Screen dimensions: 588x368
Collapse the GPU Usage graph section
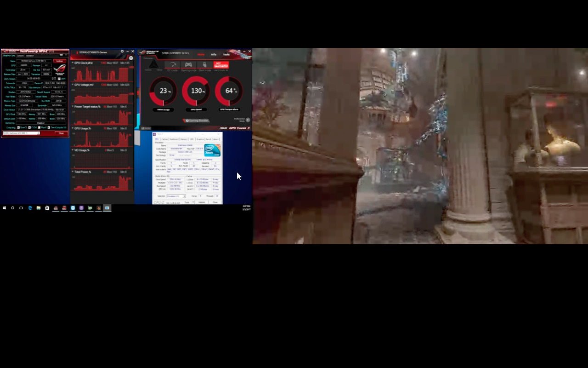[x=73, y=128]
